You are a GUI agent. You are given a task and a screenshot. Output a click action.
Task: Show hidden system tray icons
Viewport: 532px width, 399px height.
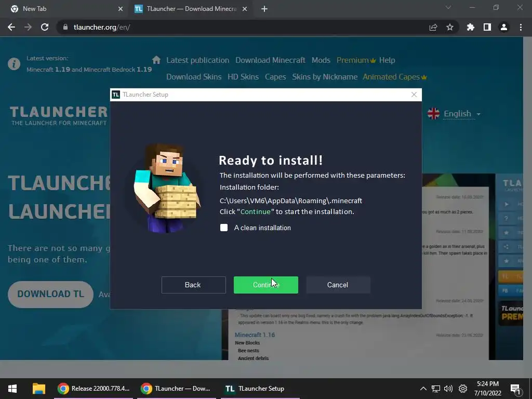click(423, 389)
